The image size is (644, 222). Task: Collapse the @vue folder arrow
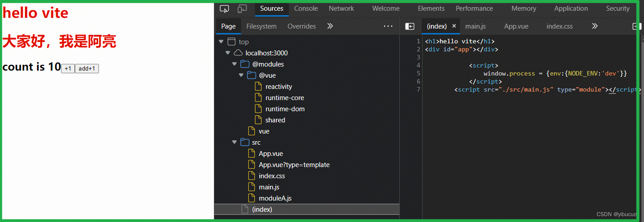tap(241, 75)
